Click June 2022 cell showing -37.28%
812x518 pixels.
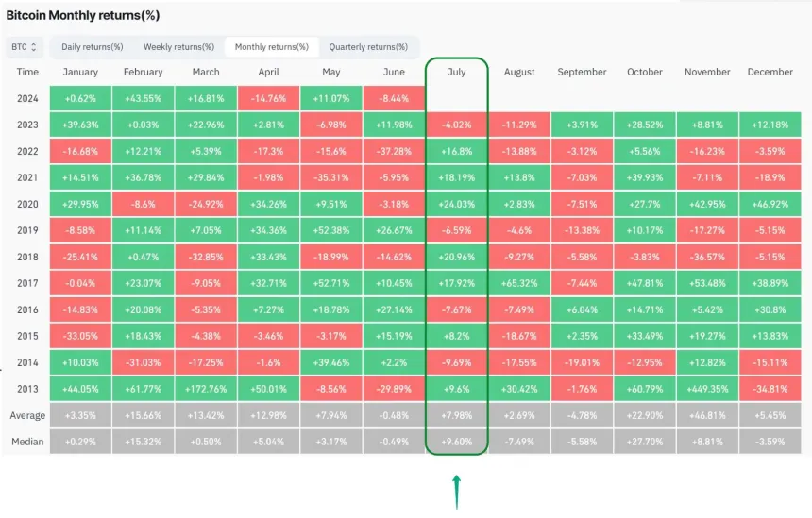394,151
